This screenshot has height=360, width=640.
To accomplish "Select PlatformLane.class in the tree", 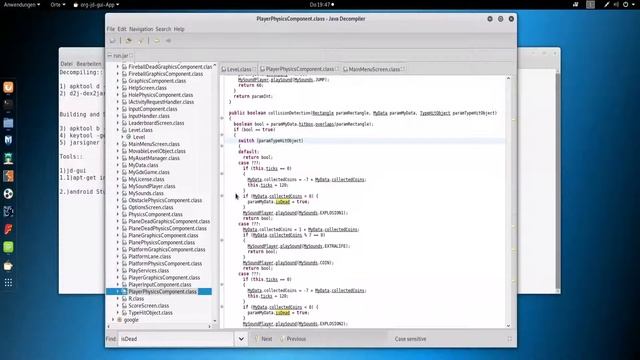I will (149, 256).
